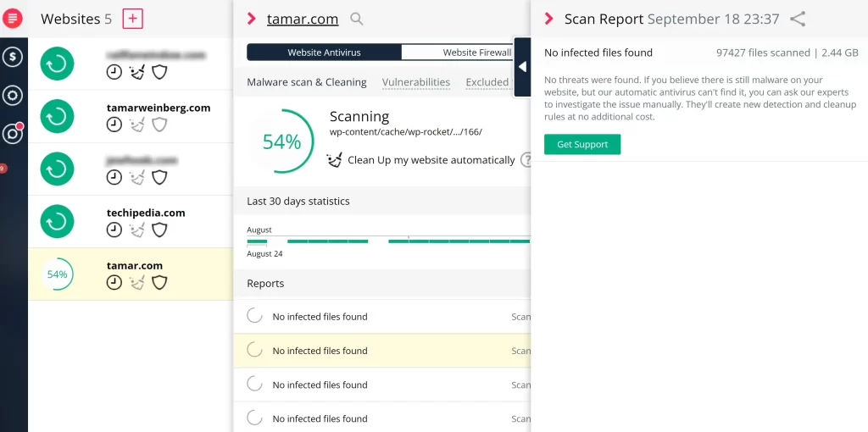868x432 pixels.
Task: Open the highlighted No infected files found report
Action: pyautogui.click(x=382, y=351)
